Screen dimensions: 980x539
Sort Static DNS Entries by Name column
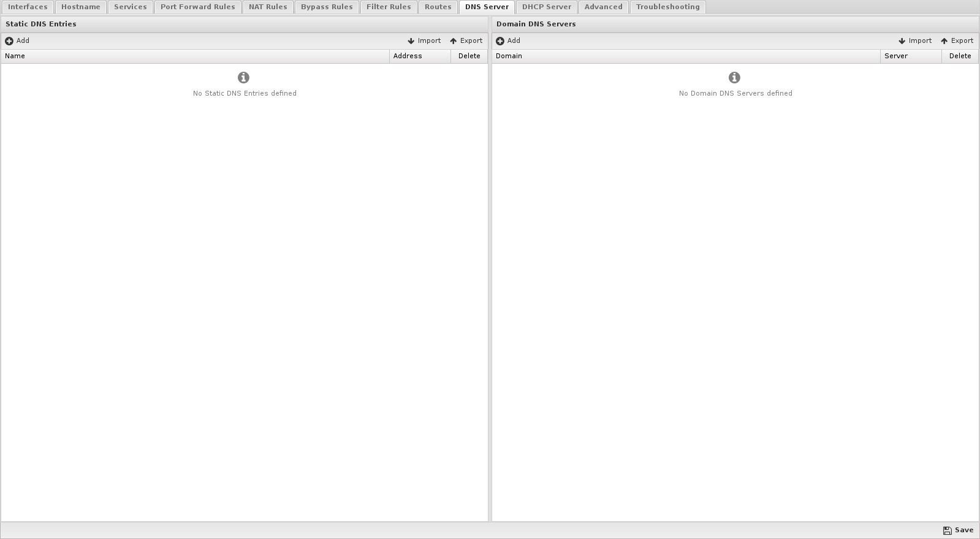pos(195,56)
